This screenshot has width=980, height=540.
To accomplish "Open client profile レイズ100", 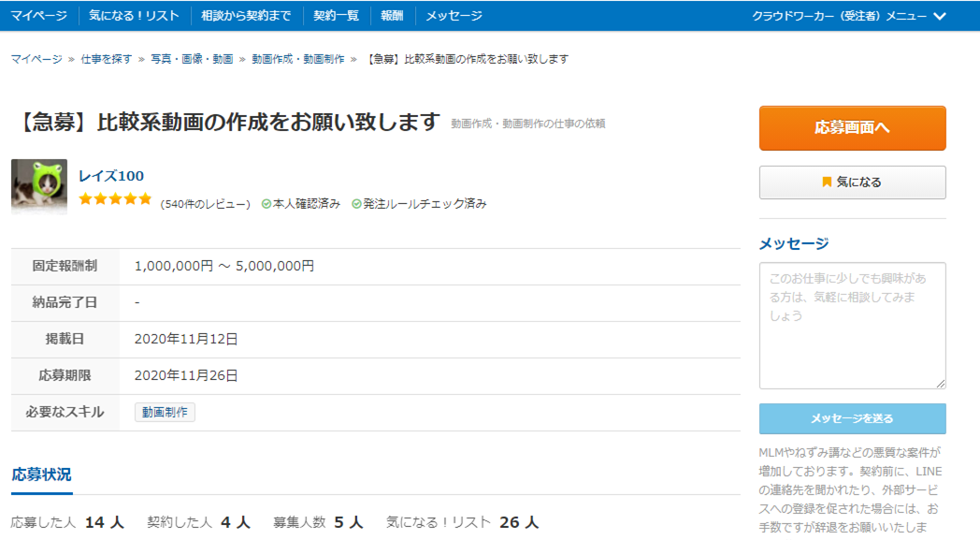I will coord(111,176).
